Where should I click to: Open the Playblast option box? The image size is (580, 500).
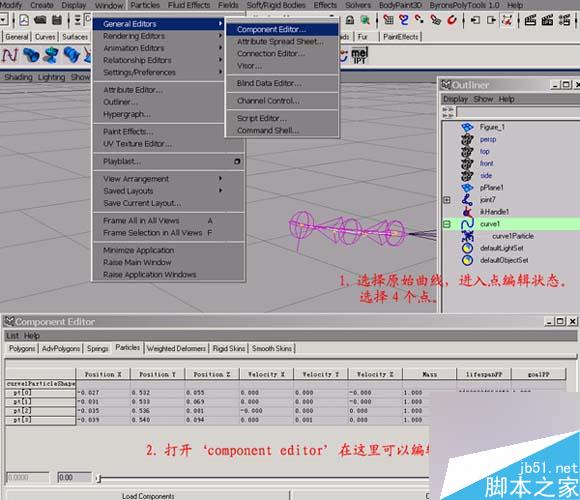pos(237,162)
